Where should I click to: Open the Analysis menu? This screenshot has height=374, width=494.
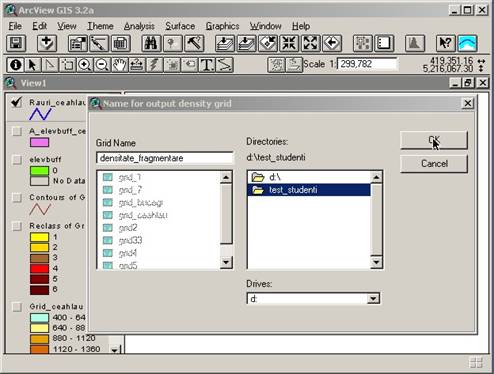pyautogui.click(x=139, y=26)
